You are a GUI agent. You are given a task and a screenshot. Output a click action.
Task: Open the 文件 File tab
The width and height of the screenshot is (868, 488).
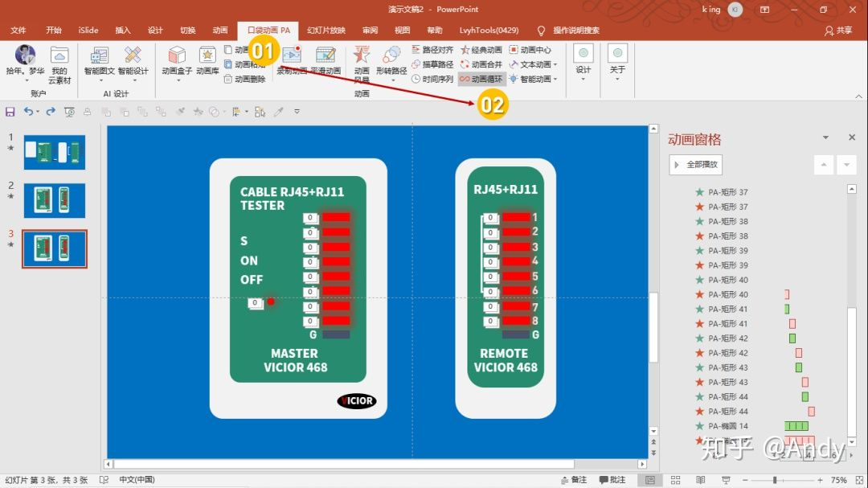coord(18,31)
